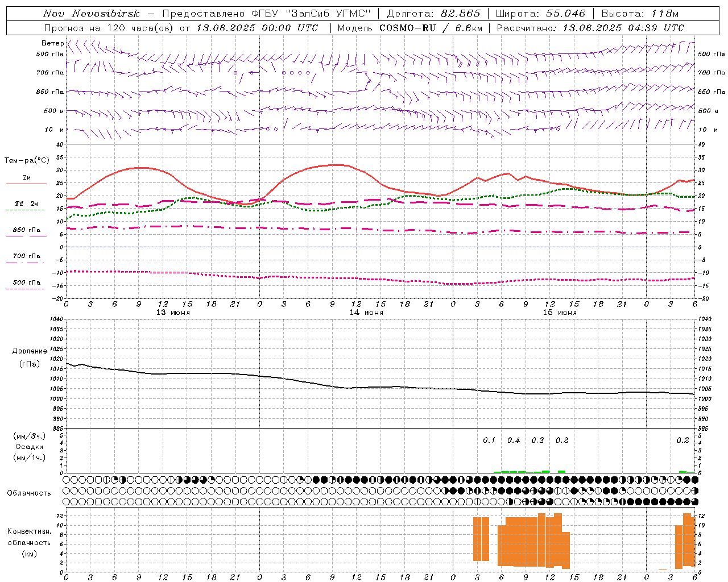Click the 'Широта: 55.046' value
The width and height of the screenshot is (728, 582).
[541, 14]
